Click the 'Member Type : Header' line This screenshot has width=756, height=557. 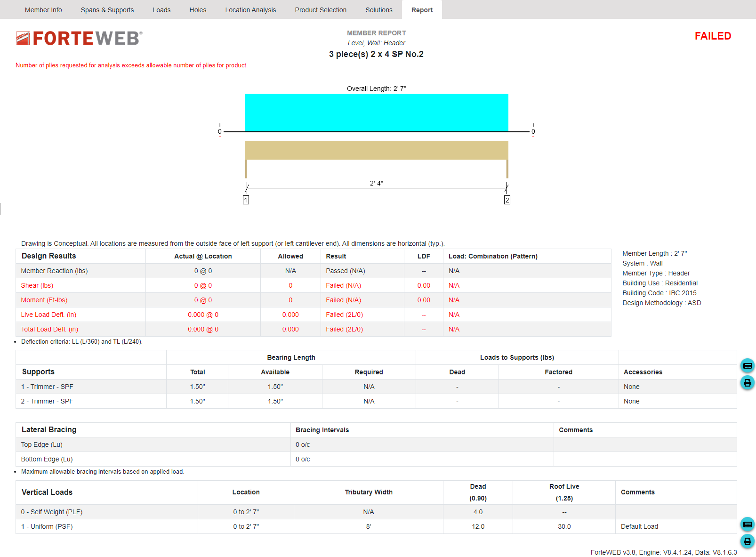[x=656, y=273]
